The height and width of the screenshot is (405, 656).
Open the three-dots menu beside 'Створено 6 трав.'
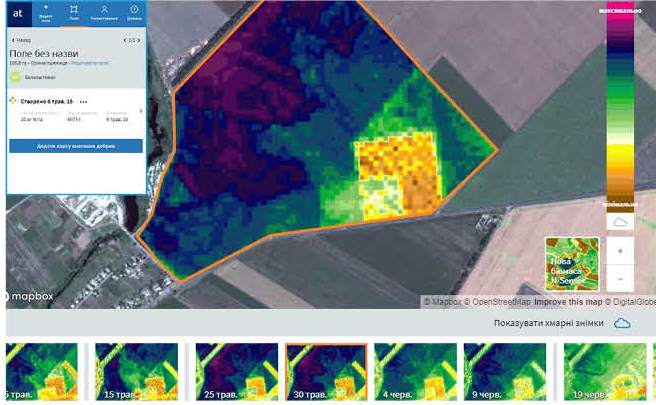pyautogui.click(x=83, y=101)
